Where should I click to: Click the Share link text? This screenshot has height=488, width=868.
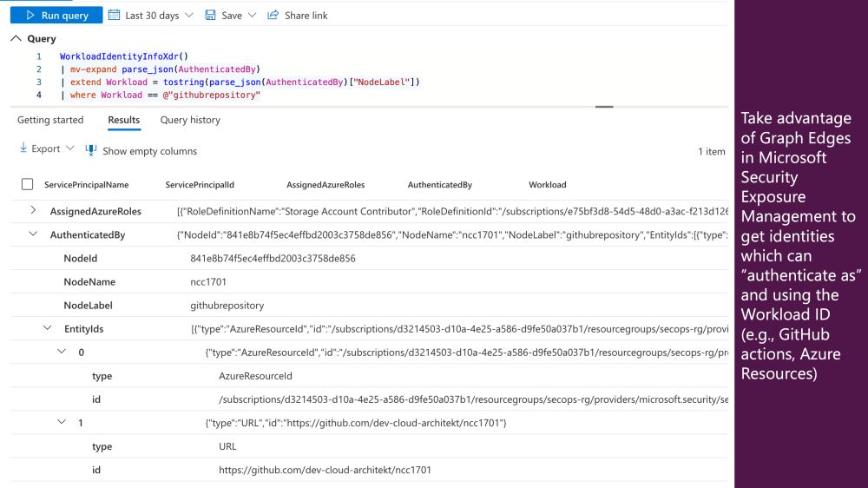(x=306, y=16)
